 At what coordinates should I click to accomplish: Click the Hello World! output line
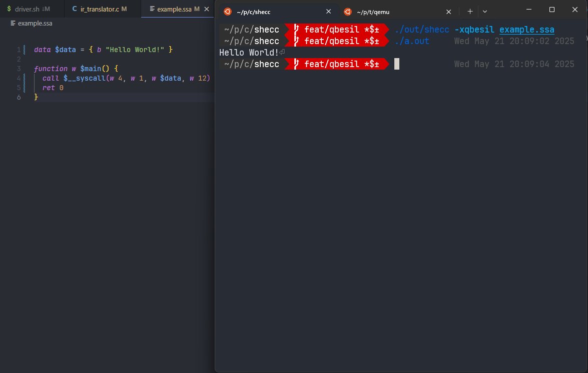249,53
